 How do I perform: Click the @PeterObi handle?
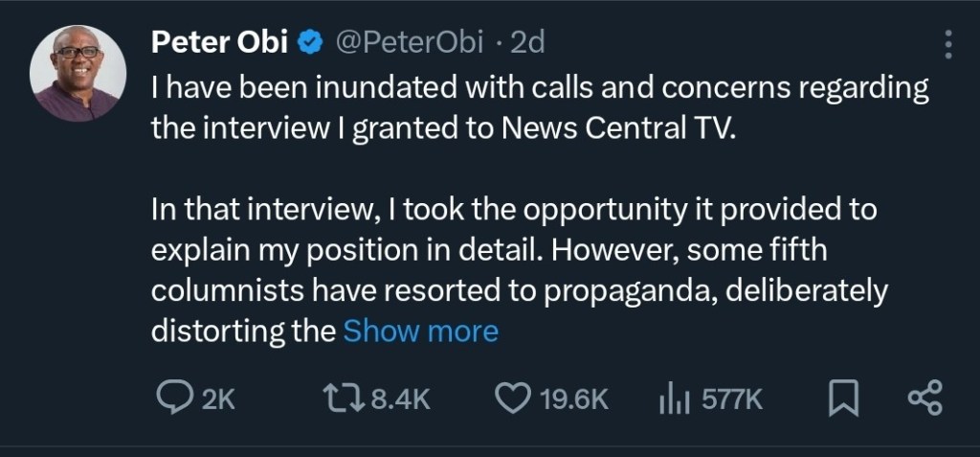click(413, 42)
